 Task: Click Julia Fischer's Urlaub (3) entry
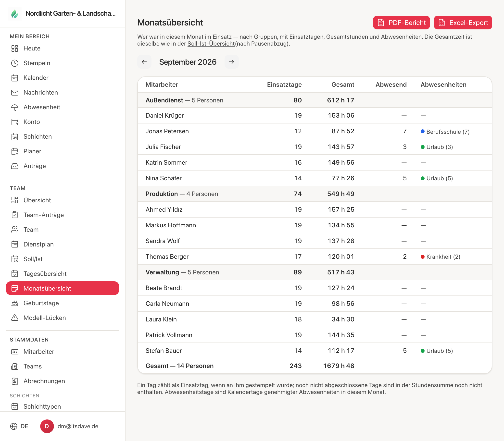point(437,147)
